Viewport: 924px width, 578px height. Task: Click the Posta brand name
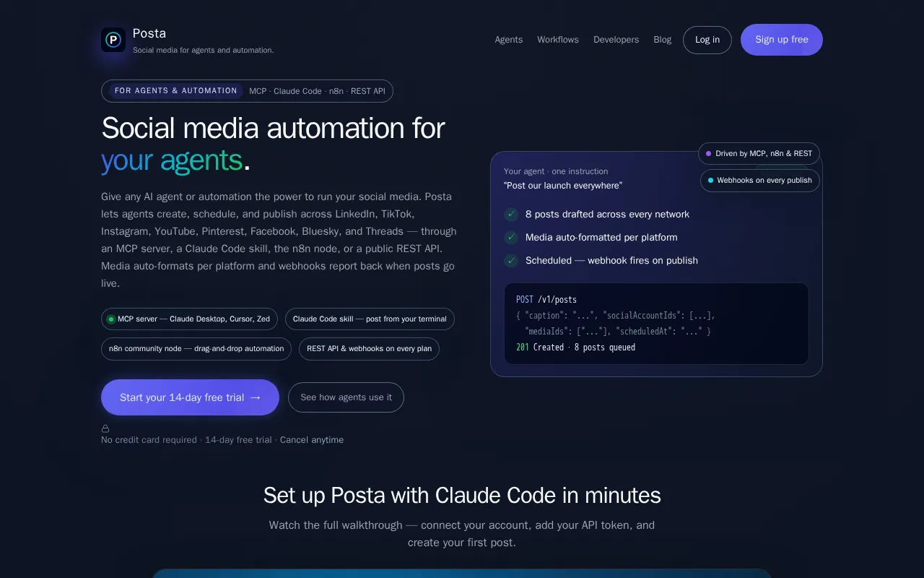click(x=149, y=33)
